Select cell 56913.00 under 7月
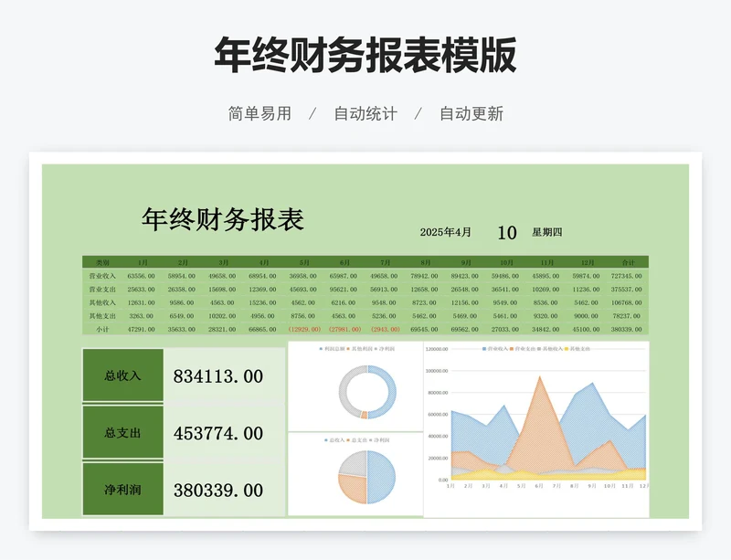 (x=384, y=290)
